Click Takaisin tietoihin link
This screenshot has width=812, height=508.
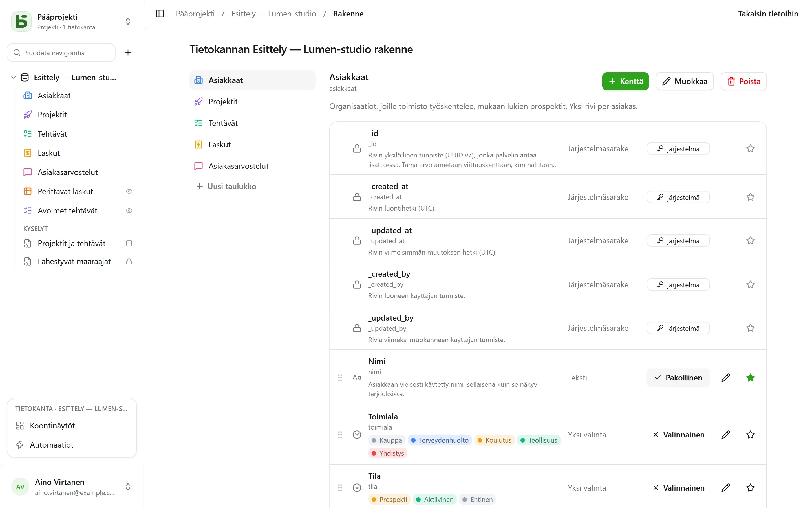(768, 14)
